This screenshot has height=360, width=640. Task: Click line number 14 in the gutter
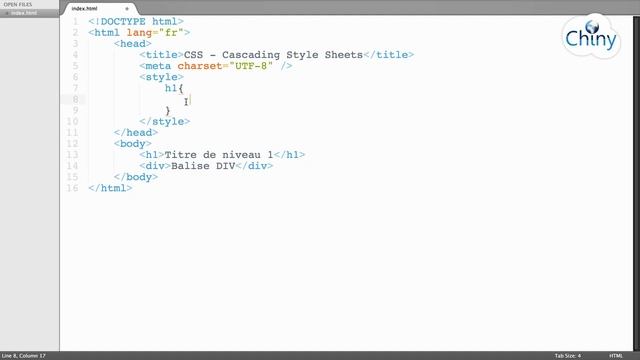[x=72, y=166]
